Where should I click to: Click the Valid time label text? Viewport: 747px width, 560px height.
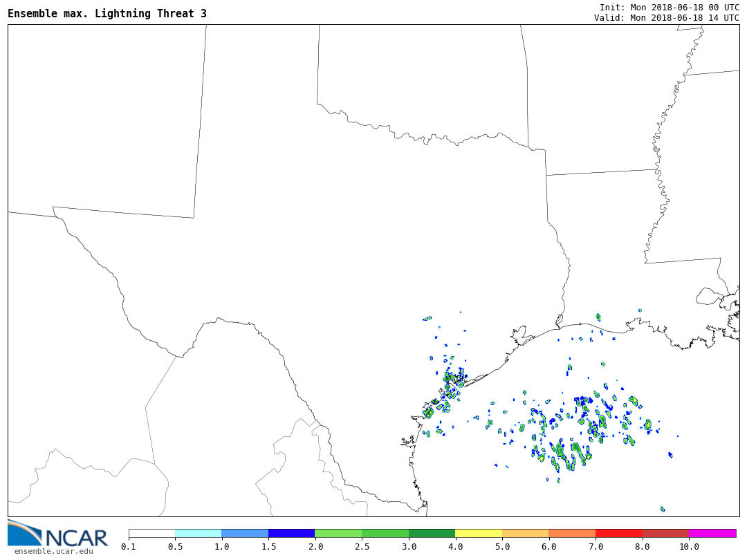666,18
